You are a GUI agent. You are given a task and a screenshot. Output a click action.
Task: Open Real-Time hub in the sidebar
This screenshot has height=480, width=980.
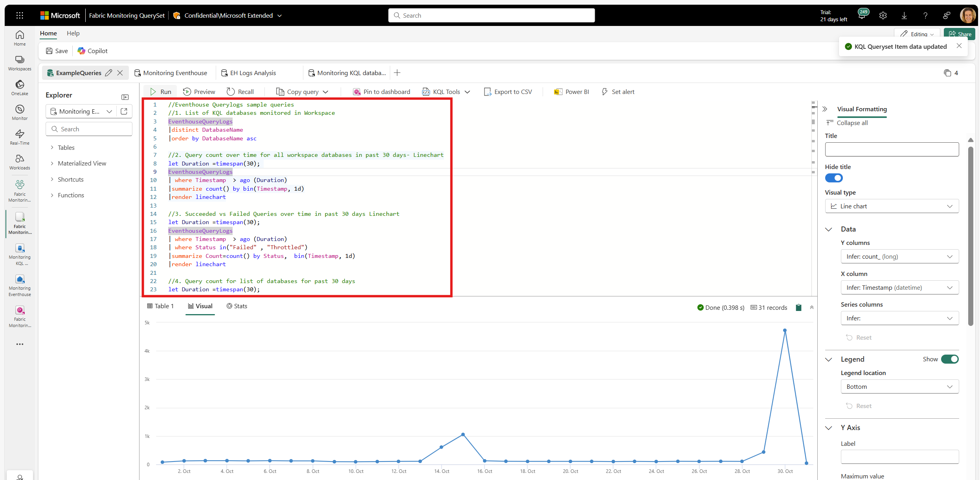20,137
